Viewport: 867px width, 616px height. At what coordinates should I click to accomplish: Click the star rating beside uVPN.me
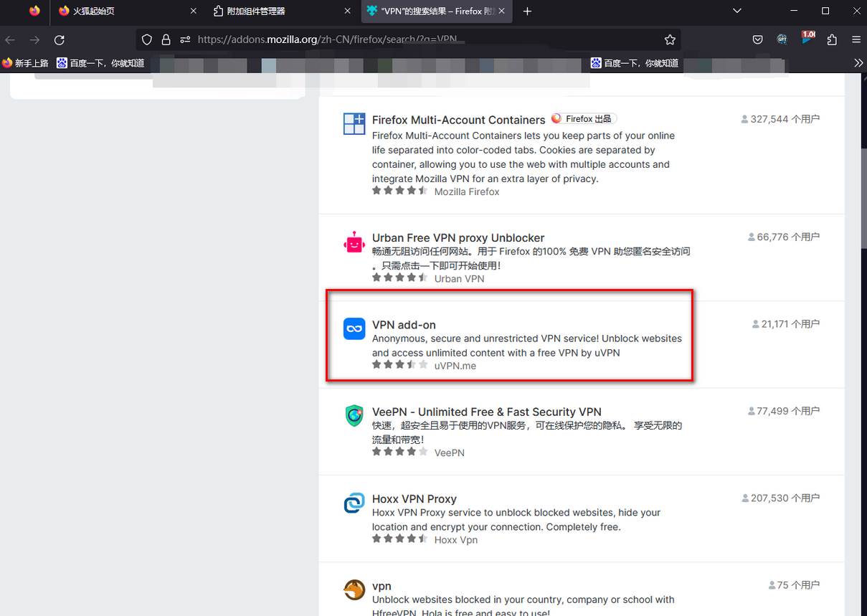400,364
